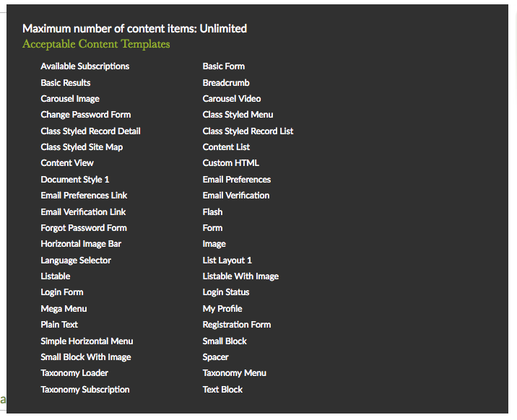
Task: Choose the Flash template
Action: point(212,212)
